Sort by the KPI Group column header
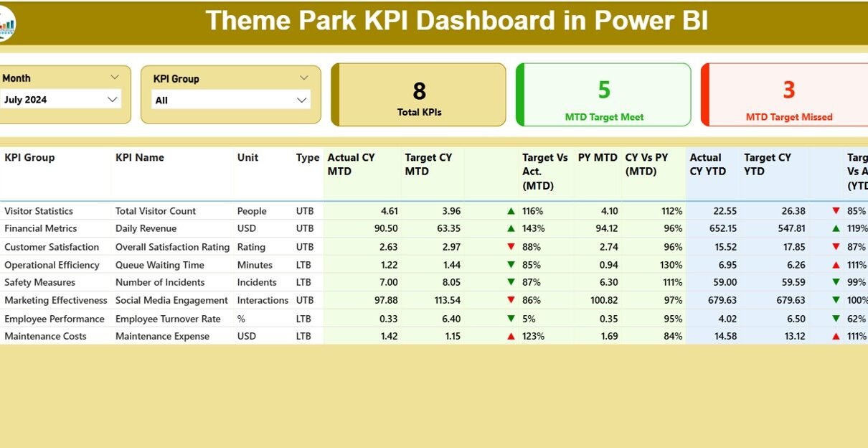The height and width of the screenshot is (448, 868). (29, 158)
